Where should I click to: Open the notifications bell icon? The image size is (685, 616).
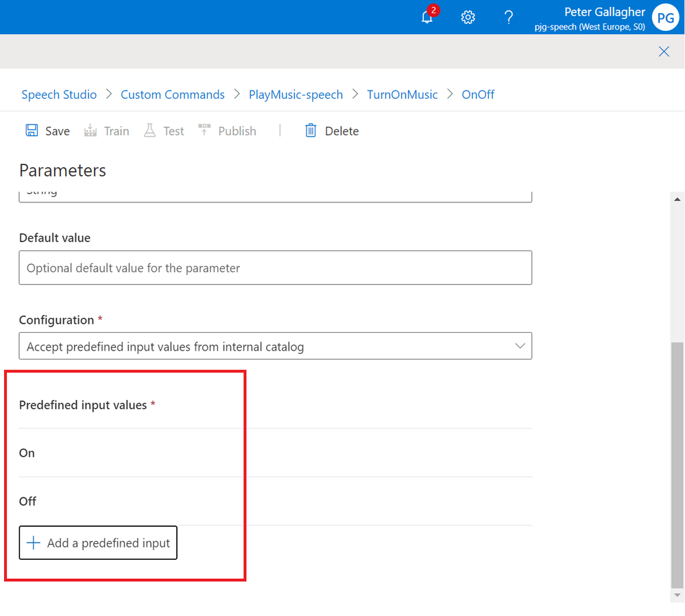click(426, 17)
